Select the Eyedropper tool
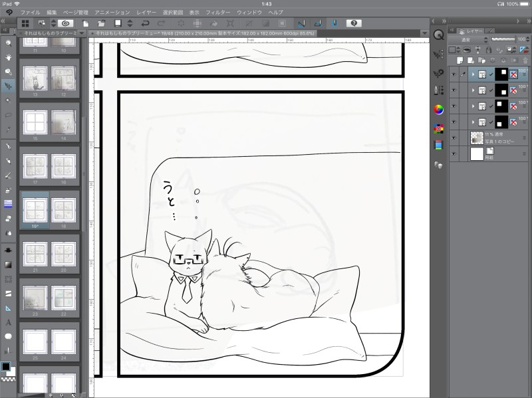The width and height of the screenshot is (532, 398). (9, 129)
